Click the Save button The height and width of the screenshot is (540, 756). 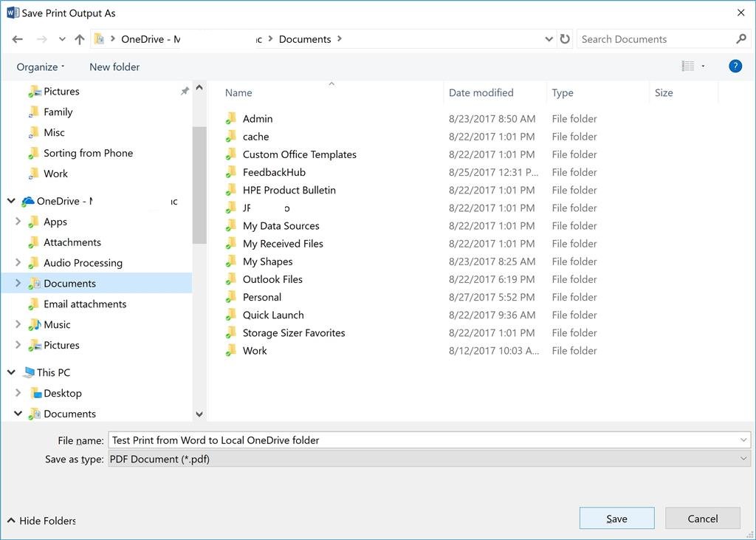(616, 519)
